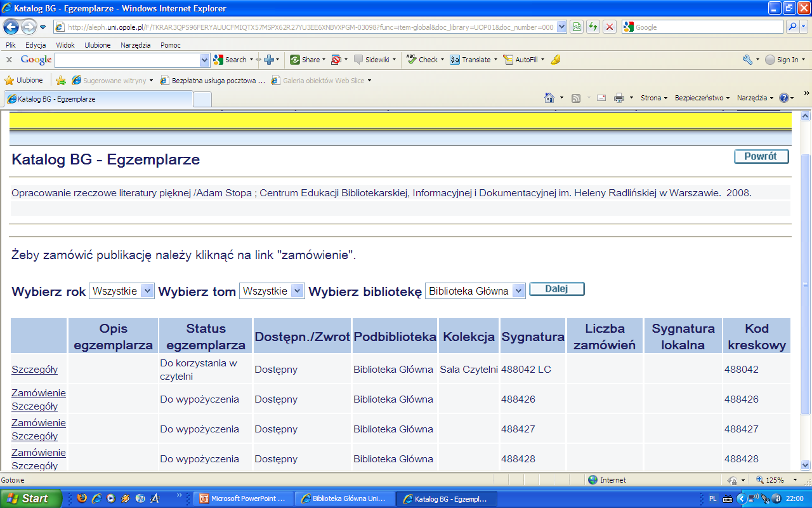
Task: Open the Narzędzia command bar dropdown
Action: 755,98
